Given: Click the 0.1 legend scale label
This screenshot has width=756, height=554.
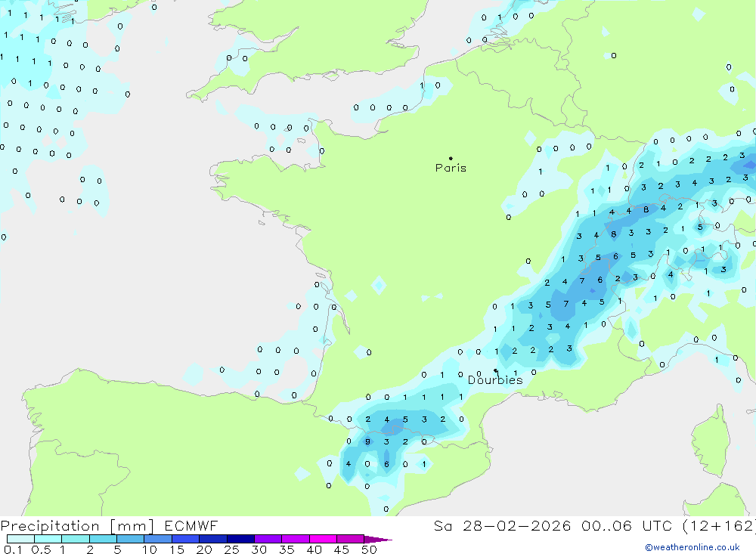Looking at the screenshot, I should pyautogui.click(x=13, y=549).
